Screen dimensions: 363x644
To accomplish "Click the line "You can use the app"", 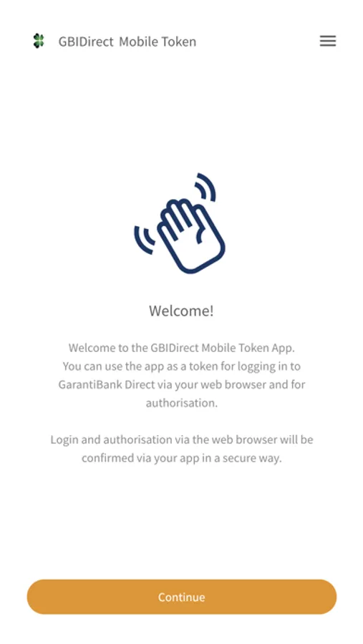I will tap(181, 366).
